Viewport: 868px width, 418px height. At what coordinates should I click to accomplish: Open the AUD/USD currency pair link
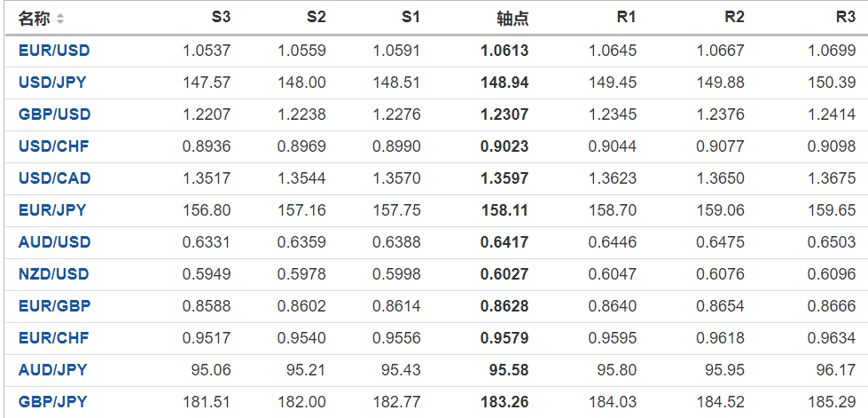pyautogui.click(x=54, y=242)
